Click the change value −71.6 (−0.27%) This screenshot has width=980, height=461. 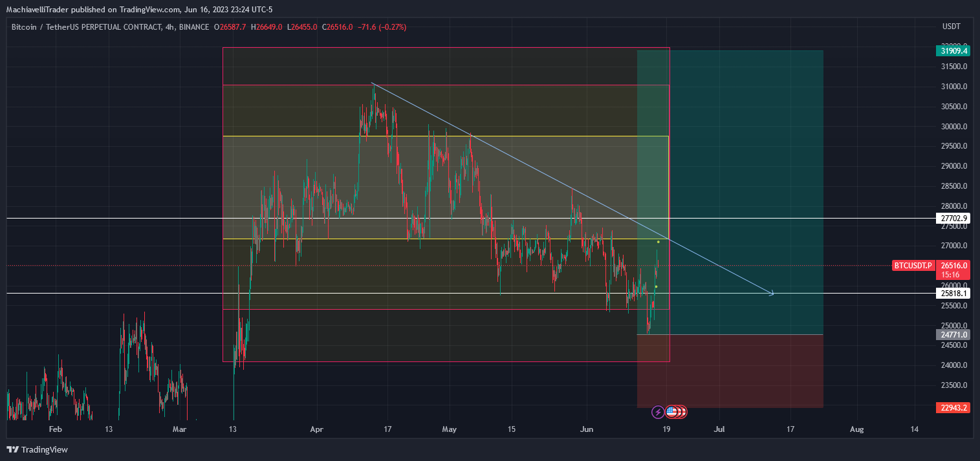pos(382,27)
